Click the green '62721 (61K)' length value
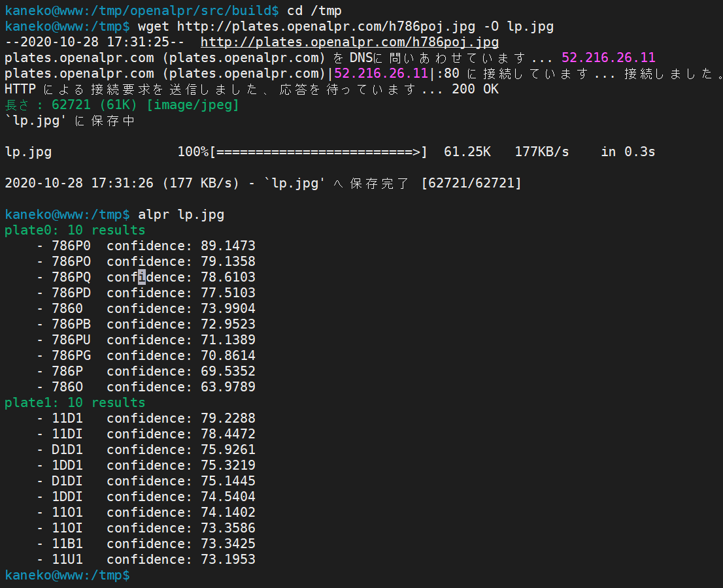The height and width of the screenshot is (588, 723). pos(95,105)
